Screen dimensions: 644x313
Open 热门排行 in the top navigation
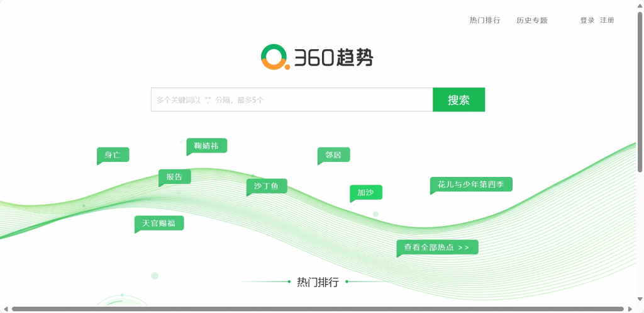(x=485, y=21)
